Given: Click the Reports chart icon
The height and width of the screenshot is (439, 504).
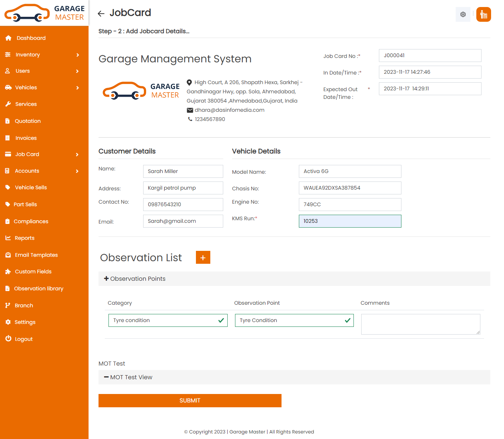Looking at the screenshot, I should (x=8, y=238).
